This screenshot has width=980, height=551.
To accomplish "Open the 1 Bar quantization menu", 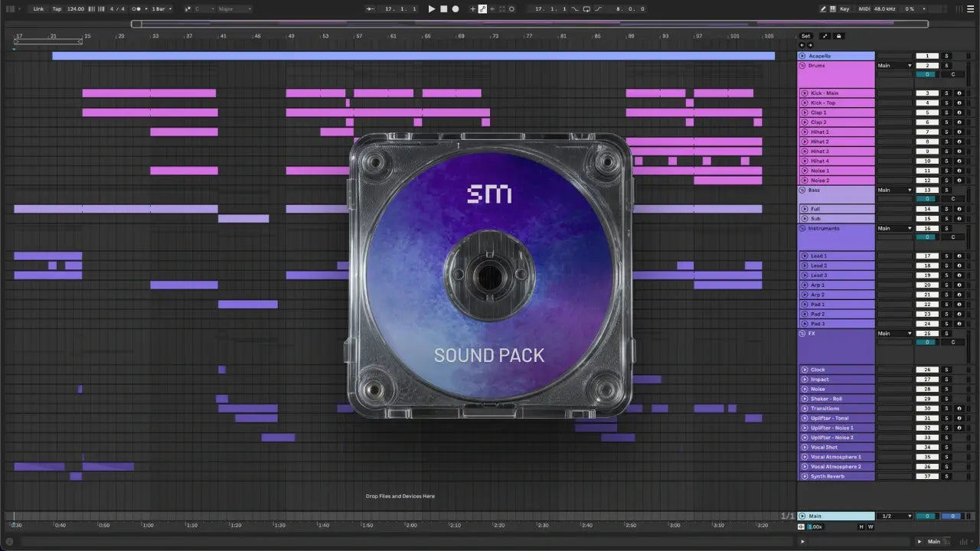I will tap(159, 9).
